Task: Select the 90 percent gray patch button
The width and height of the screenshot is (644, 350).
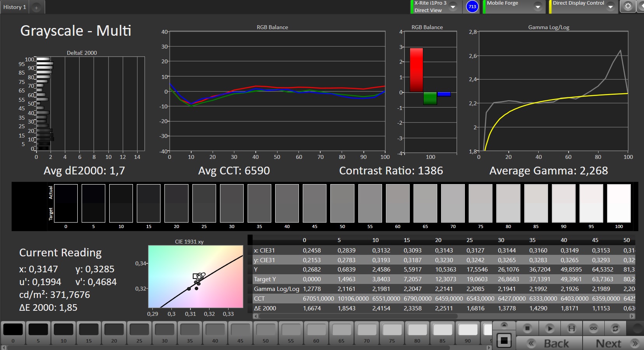Action: pos(468,333)
